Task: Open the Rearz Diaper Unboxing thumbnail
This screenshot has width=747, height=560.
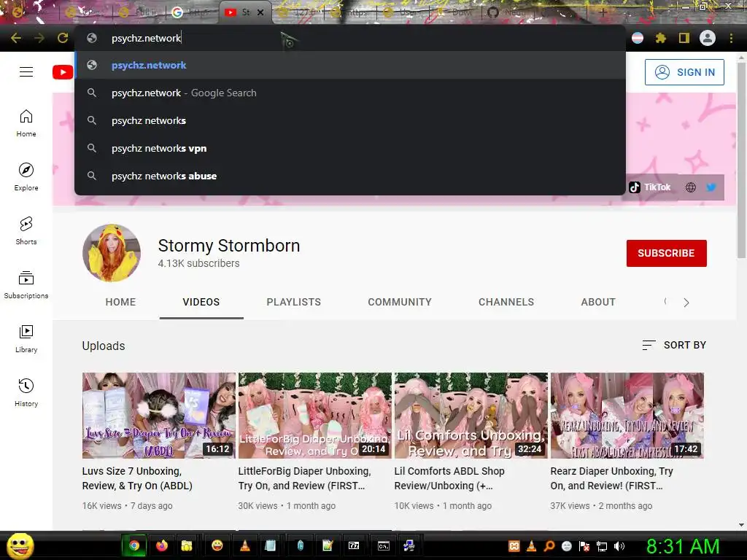Action: [x=627, y=416]
